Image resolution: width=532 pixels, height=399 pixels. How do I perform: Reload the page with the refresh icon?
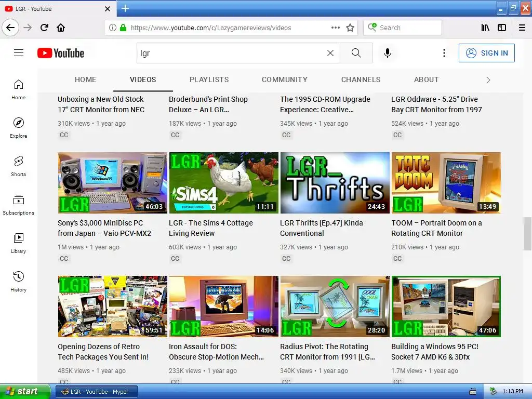(44, 28)
